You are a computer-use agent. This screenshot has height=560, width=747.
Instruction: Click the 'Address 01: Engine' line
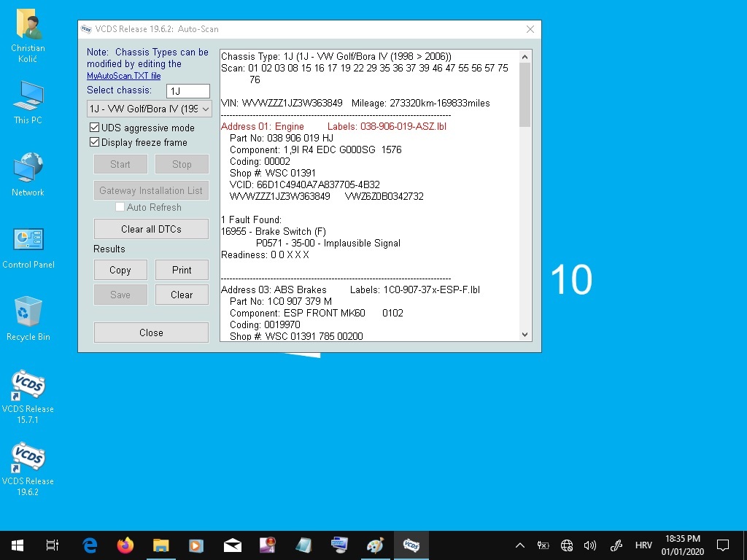pyautogui.click(x=333, y=126)
